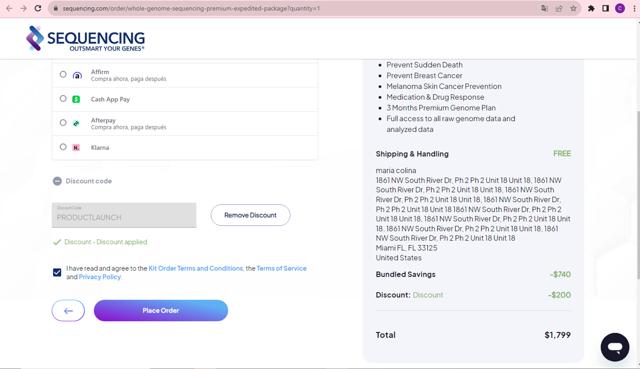This screenshot has height=369, width=640.
Task: Click the green FREE shipping label
Action: 562,153
